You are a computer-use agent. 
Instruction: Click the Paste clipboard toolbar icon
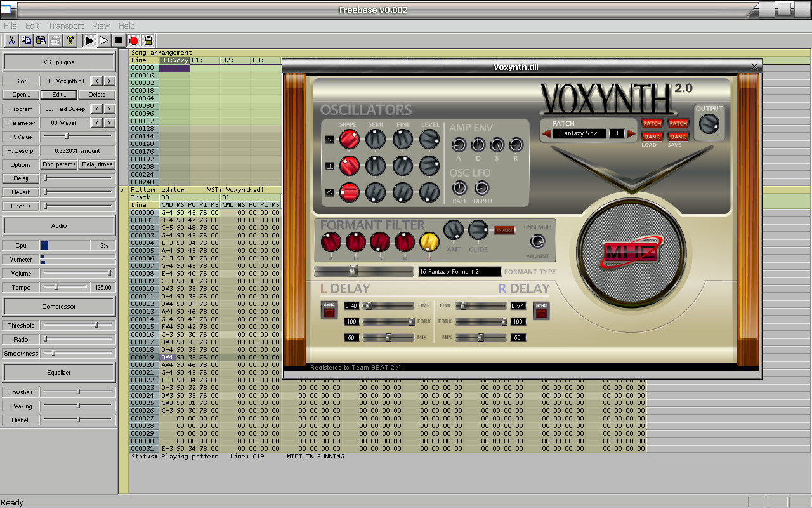point(41,41)
